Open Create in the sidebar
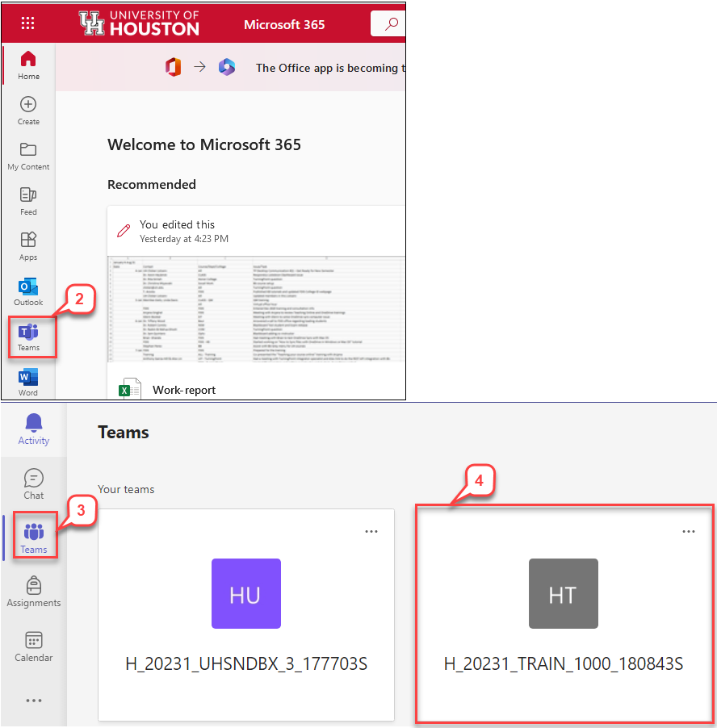Viewport: 717px width, 728px height. tap(28, 111)
